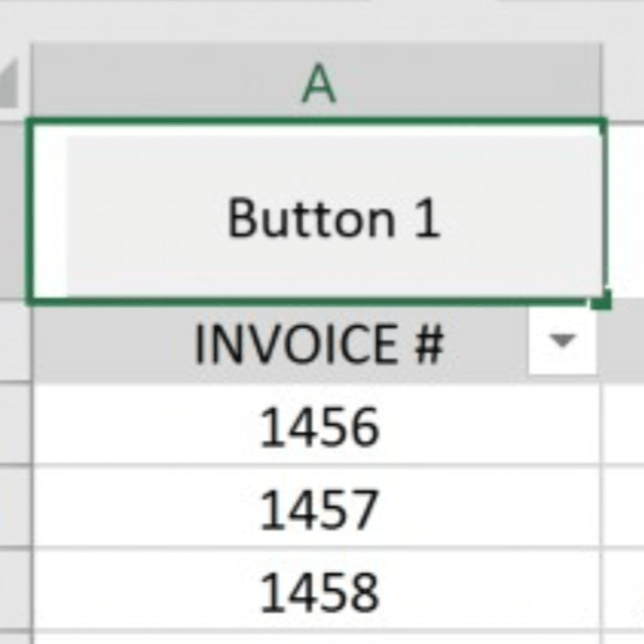The height and width of the screenshot is (644, 644).
Task: Select the row header next to 1457
Action: coord(15,506)
